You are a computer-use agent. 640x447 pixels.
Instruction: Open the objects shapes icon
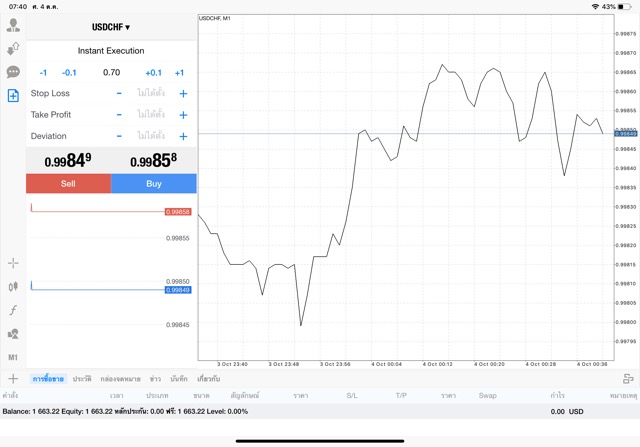(x=13, y=334)
